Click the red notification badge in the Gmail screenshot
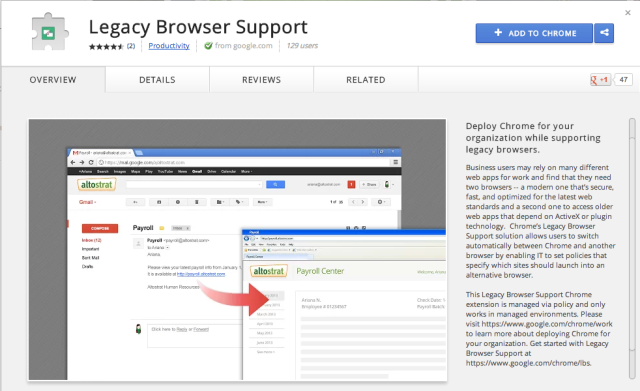 click(x=351, y=185)
